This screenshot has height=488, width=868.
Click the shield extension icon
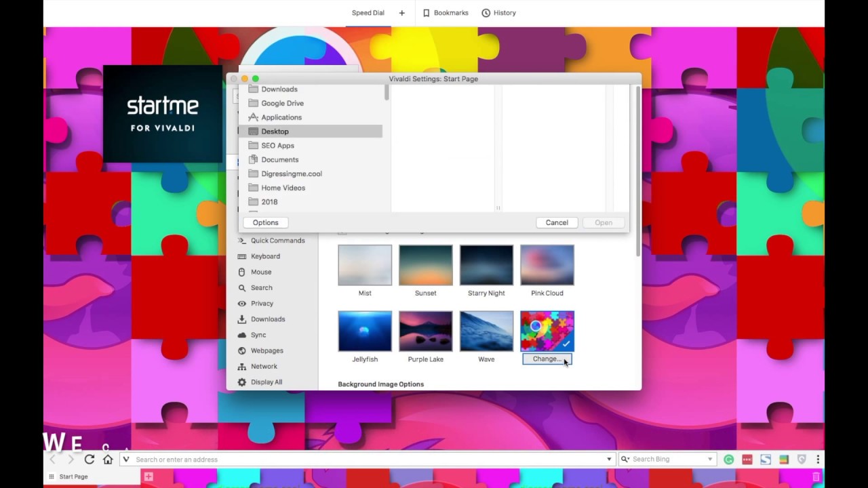point(802,459)
